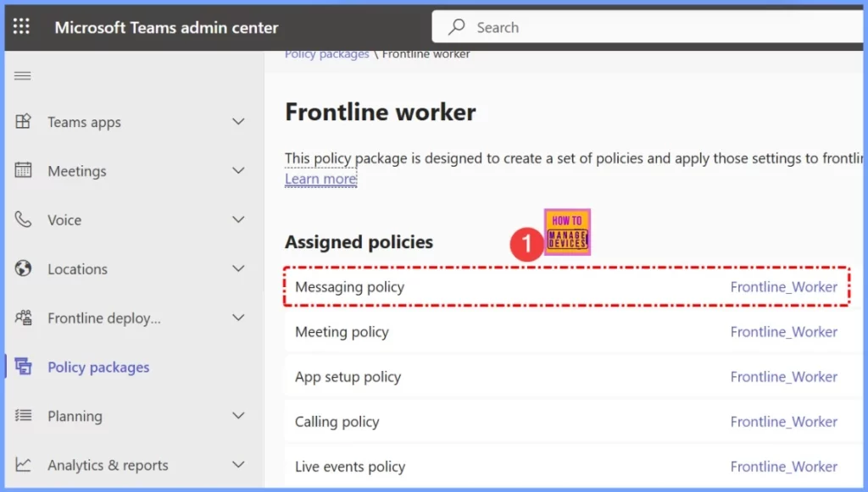868x492 pixels.
Task: Select the Meeting policy row label
Action: [x=342, y=332]
